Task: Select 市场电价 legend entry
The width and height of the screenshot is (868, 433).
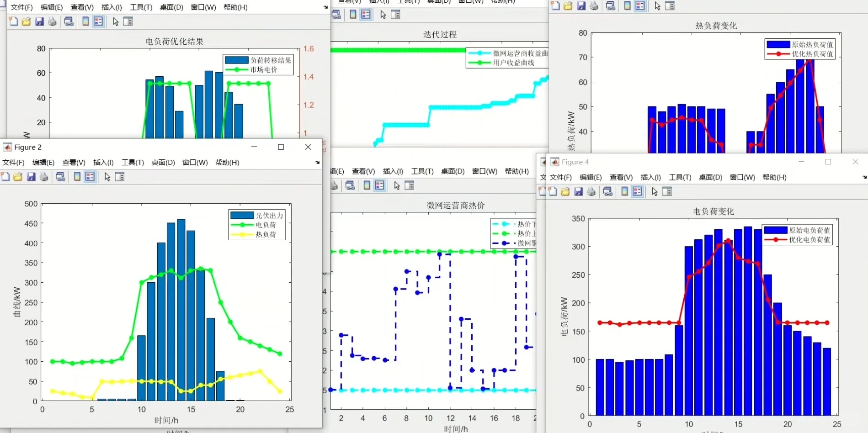Action: click(x=252, y=70)
